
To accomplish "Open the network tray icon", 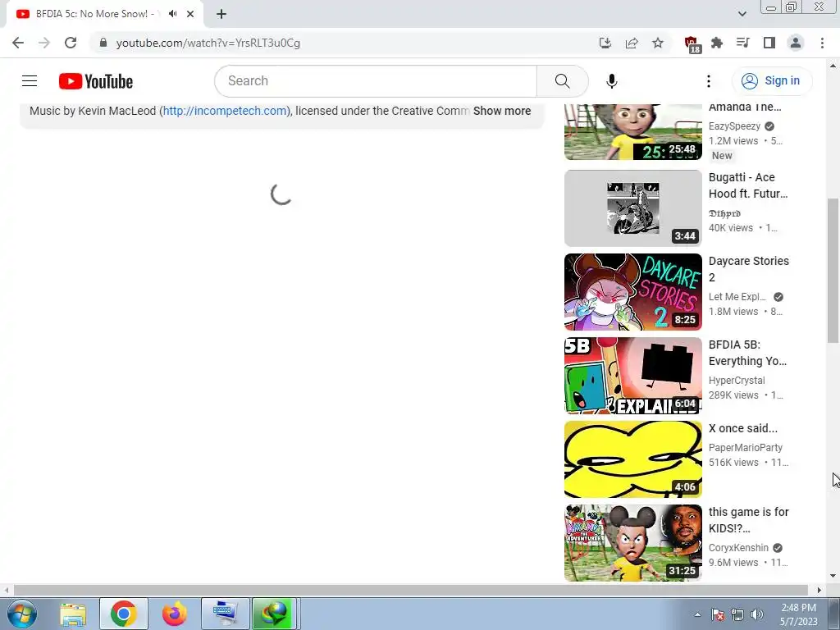I will [x=737, y=614].
